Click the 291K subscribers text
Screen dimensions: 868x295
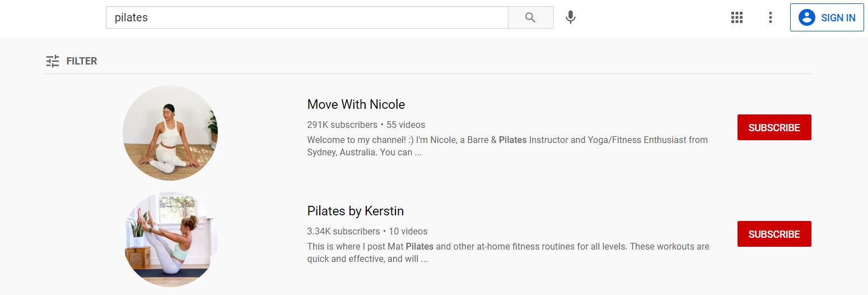coord(342,125)
